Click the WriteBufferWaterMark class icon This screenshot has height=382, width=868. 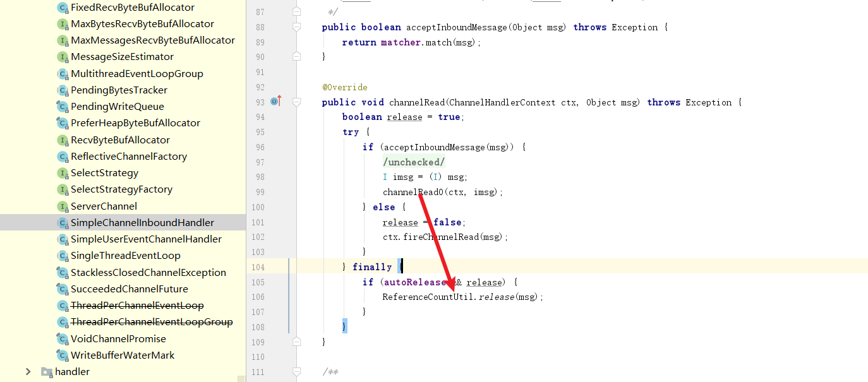tap(63, 355)
